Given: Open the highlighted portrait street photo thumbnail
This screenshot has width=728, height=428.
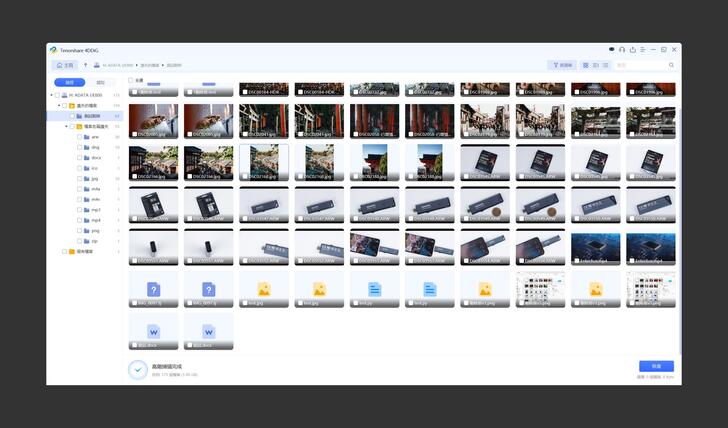Looking at the screenshot, I should click(x=264, y=162).
